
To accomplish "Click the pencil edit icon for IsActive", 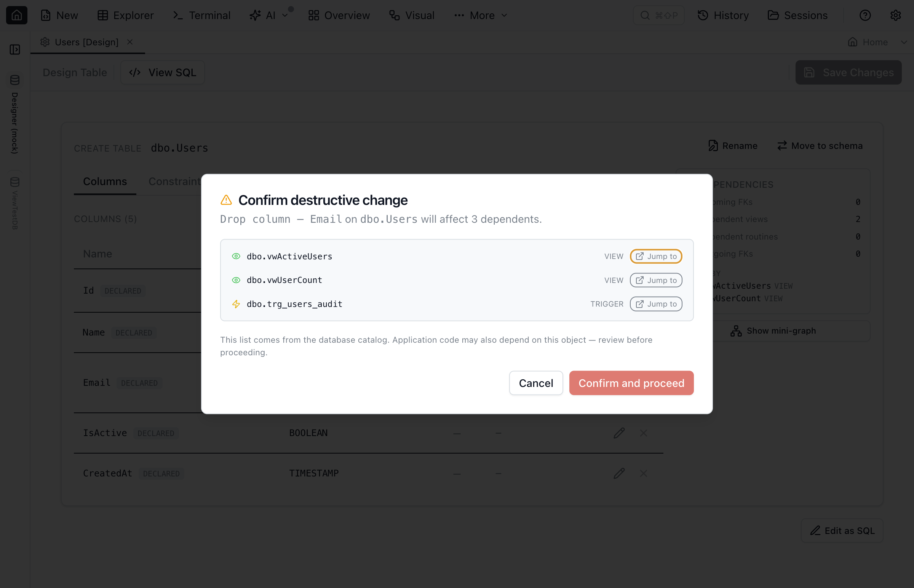I will tap(619, 433).
